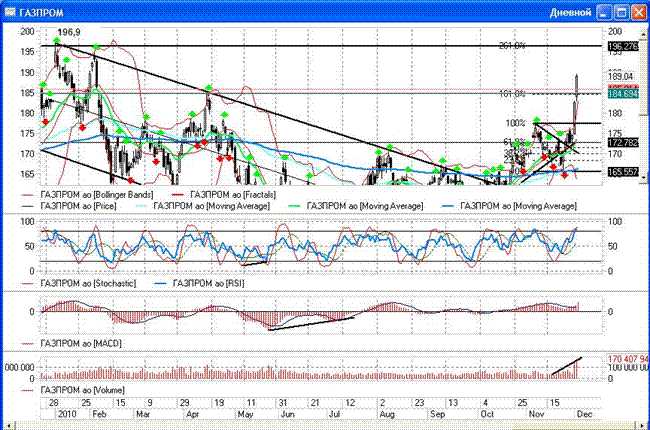Screen dimensions: 650x430
Task: Click the 196.276 price level tag
Action: coord(623,46)
